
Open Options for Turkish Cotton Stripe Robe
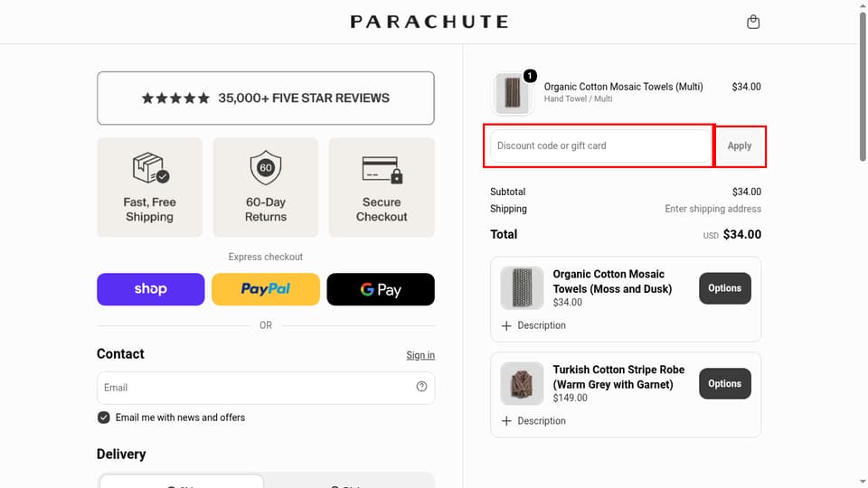[724, 383]
